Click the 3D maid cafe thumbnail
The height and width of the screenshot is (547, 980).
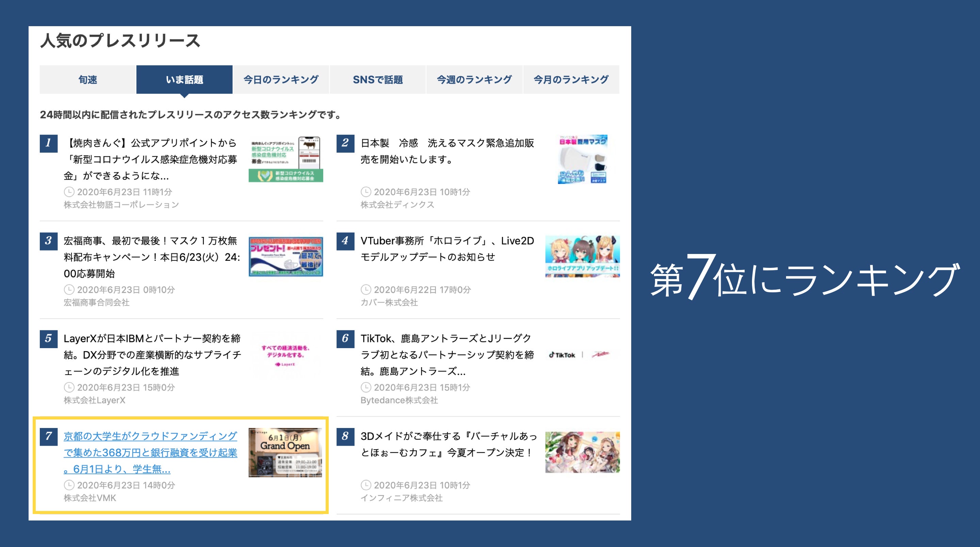click(x=582, y=452)
